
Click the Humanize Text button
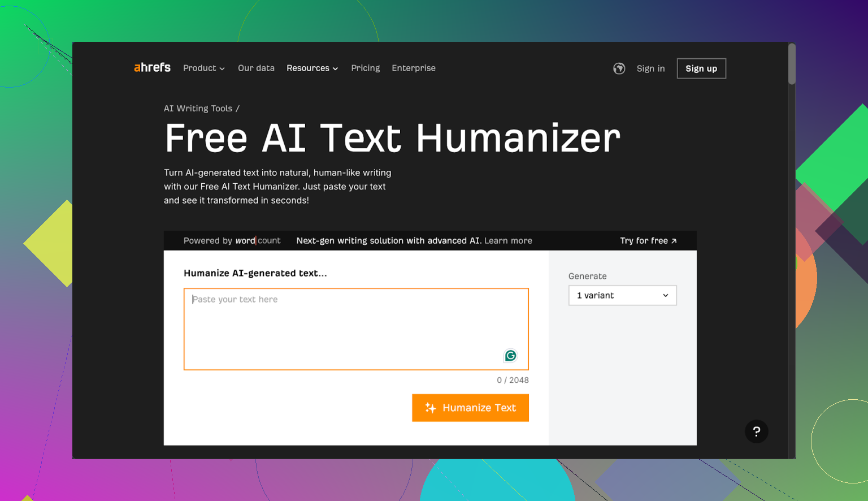click(470, 408)
